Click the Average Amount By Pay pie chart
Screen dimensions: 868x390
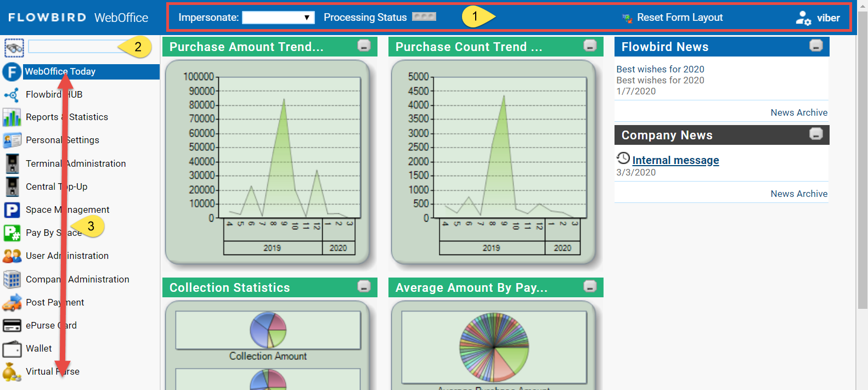(494, 348)
